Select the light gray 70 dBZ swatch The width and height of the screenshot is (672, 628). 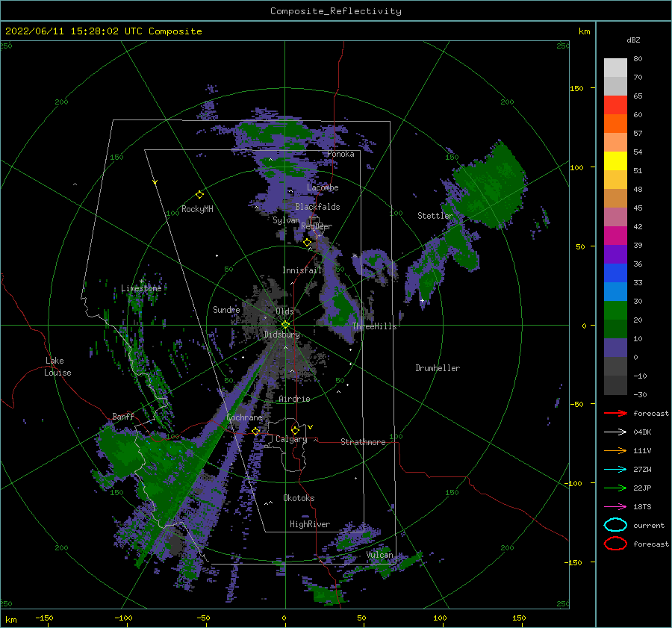click(x=615, y=68)
